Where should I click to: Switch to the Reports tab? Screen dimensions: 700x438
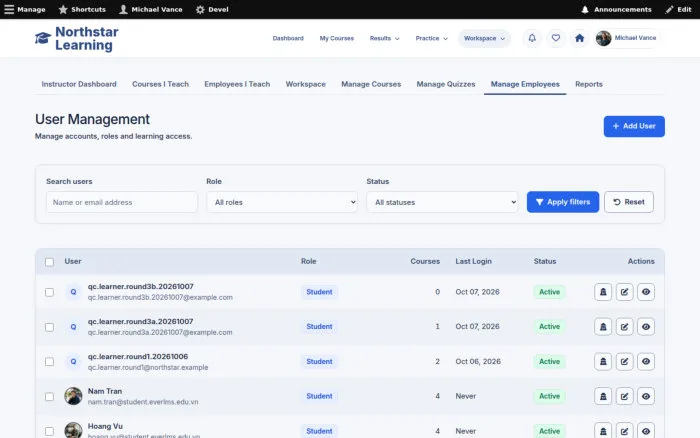click(x=588, y=84)
